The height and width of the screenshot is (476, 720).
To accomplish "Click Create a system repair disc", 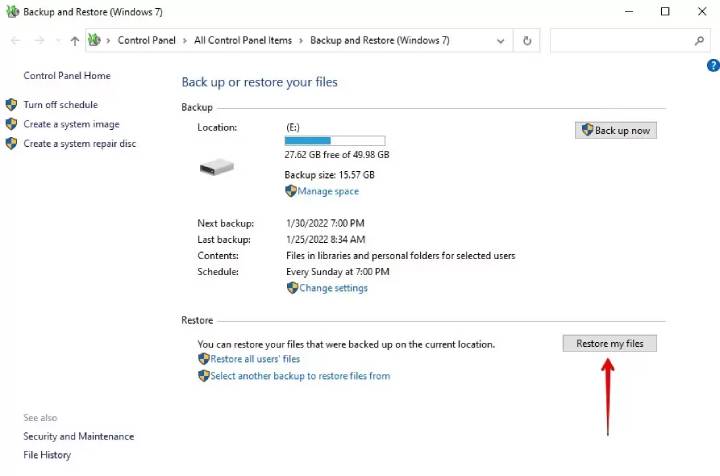I will (79, 144).
